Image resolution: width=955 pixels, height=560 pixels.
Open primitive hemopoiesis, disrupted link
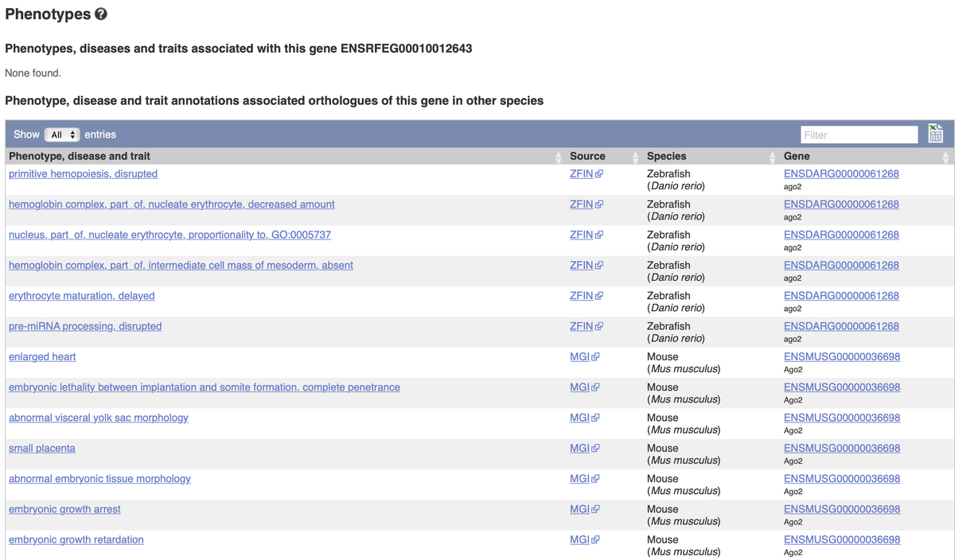click(83, 173)
